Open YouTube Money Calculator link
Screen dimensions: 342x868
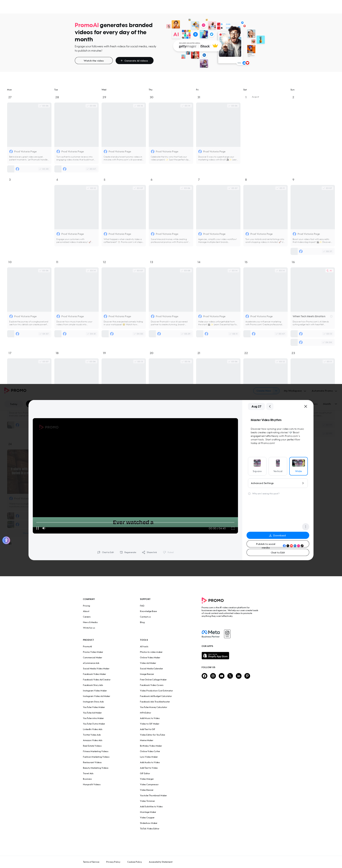click(154, 707)
